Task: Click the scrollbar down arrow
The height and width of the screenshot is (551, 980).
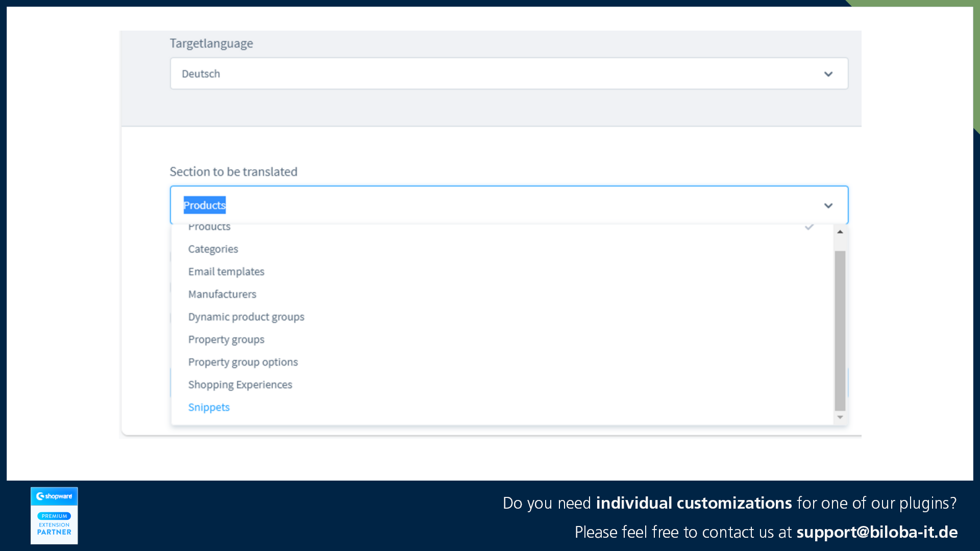Action: coord(840,417)
